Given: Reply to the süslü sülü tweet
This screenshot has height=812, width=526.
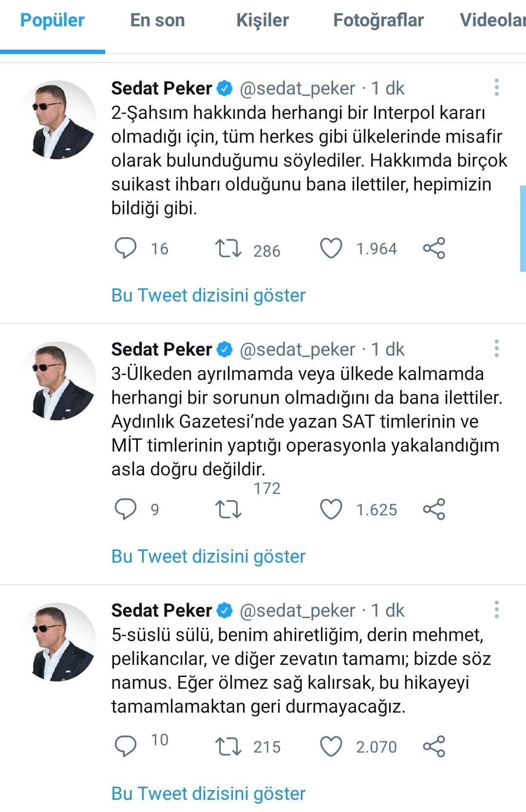Looking at the screenshot, I should (x=126, y=746).
